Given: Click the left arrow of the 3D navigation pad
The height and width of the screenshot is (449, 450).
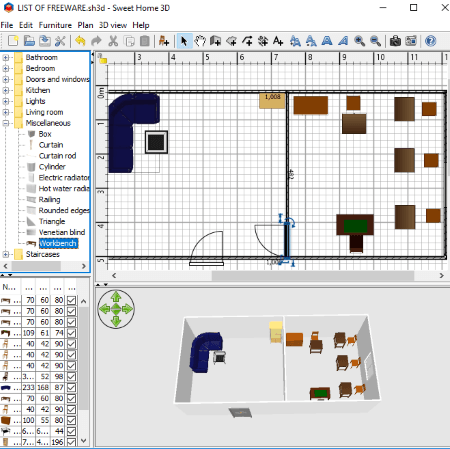Looking at the screenshot, I should (x=104, y=309).
